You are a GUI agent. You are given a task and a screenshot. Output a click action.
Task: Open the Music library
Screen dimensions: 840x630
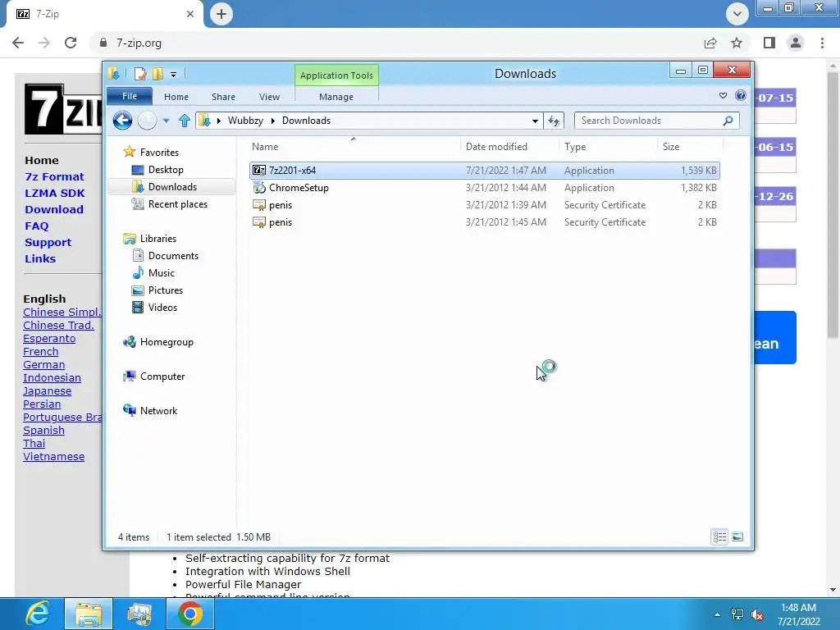162,272
